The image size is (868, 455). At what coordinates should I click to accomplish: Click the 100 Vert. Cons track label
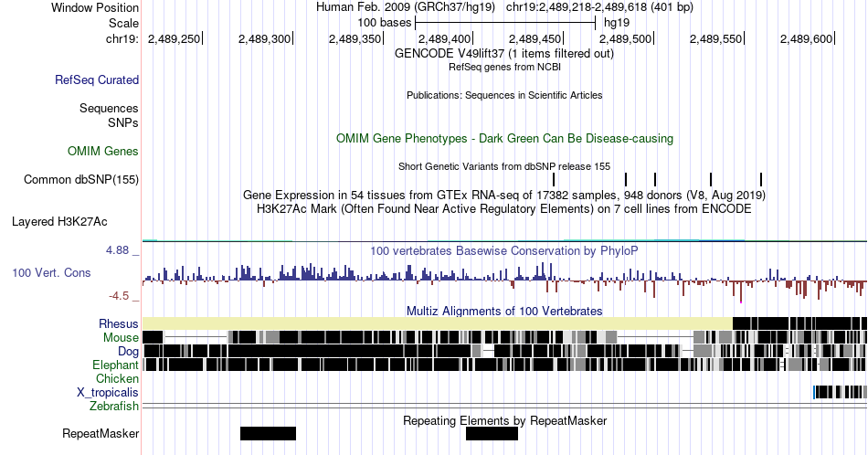tap(51, 272)
